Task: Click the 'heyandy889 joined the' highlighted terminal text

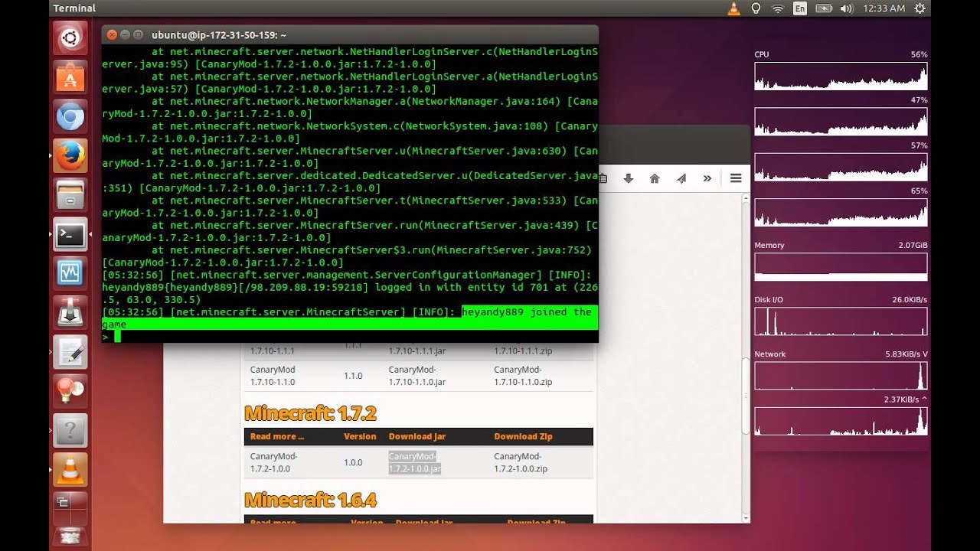Action: coord(527,312)
